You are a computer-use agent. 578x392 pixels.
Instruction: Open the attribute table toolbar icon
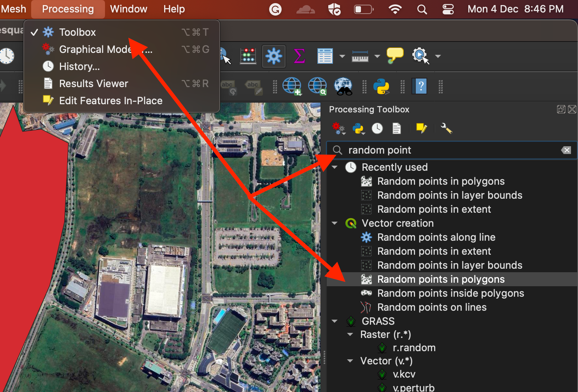(325, 56)
